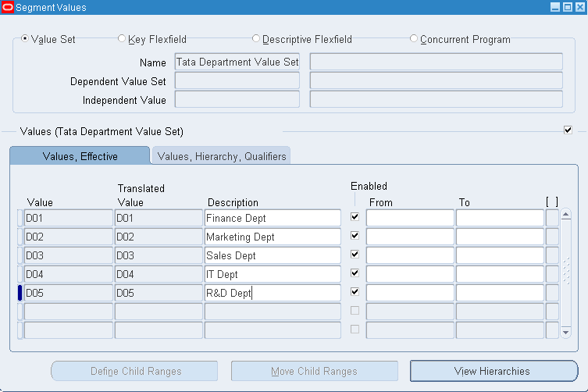Viewport: 588px width, 392px height.
Task: Toggle the checkbox beside Values section header
Action: pos(568,130)
